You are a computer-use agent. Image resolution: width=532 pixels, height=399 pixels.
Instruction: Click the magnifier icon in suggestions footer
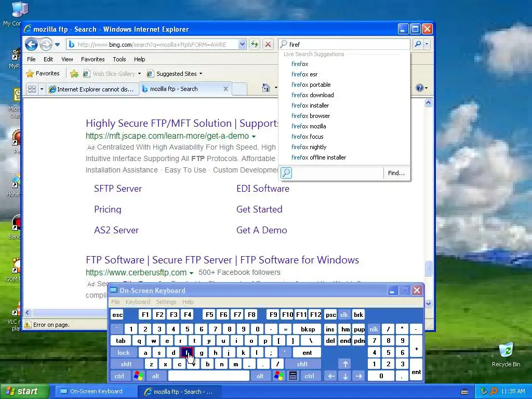[286, 173]
